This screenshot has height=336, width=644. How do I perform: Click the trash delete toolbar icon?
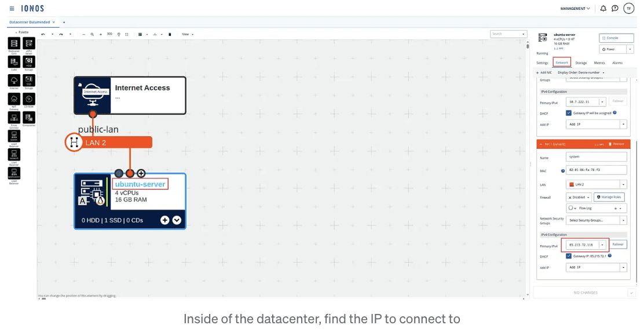pyautogui.click(x=170, y=35)
